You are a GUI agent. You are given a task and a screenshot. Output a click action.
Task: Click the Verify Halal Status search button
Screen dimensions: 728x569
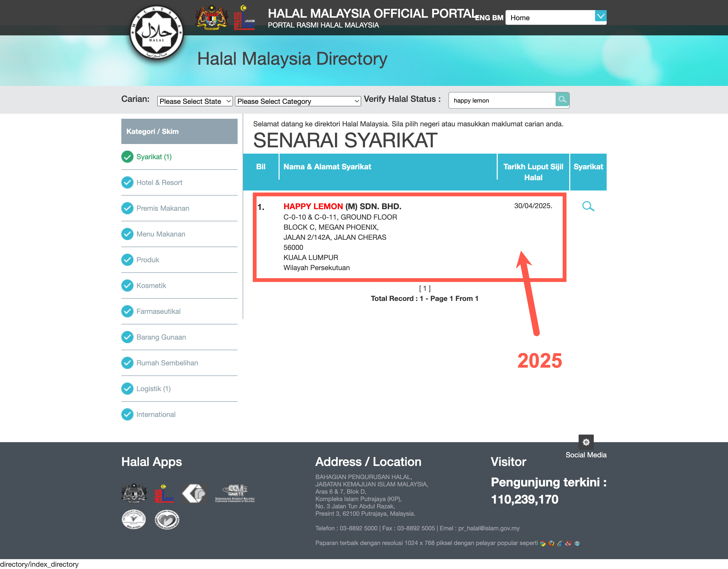point(561,100)
